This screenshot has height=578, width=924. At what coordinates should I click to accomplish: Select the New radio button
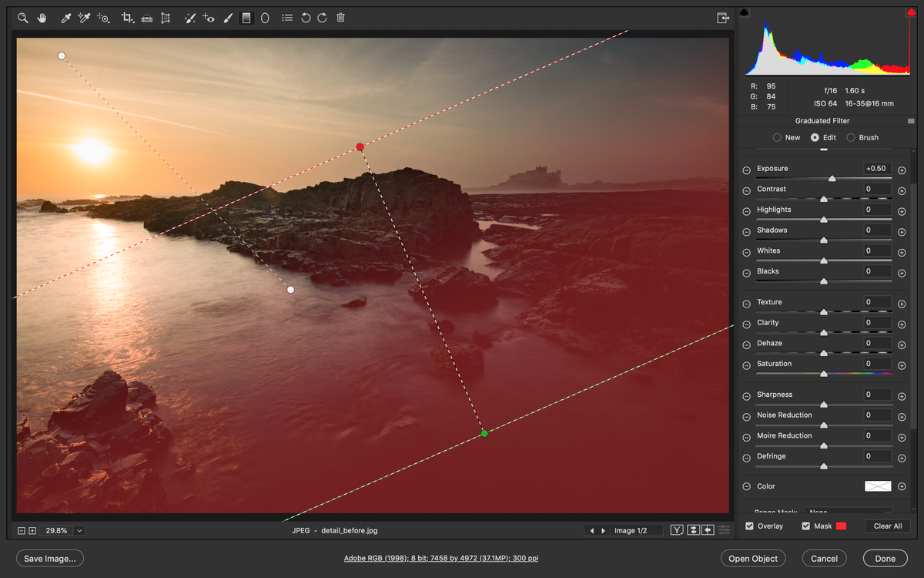pyautogui.click(x=776, y=137)
